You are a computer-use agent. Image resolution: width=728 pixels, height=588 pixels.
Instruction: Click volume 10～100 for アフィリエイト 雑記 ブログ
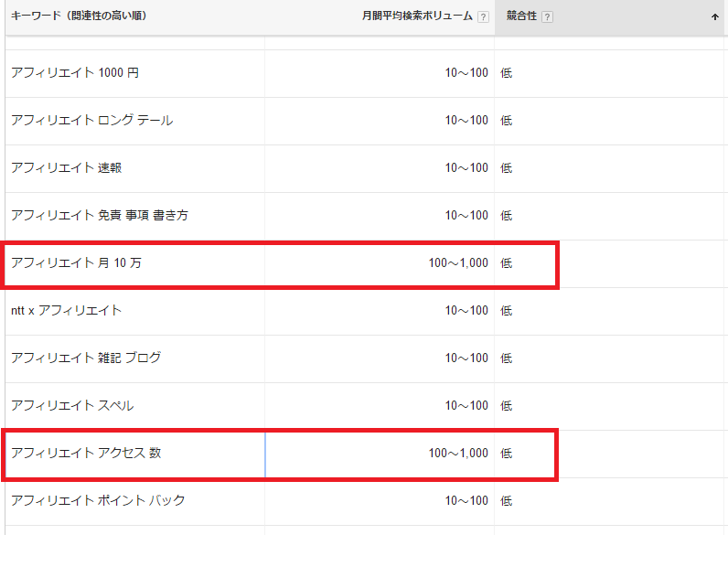[x=466, y=358]
